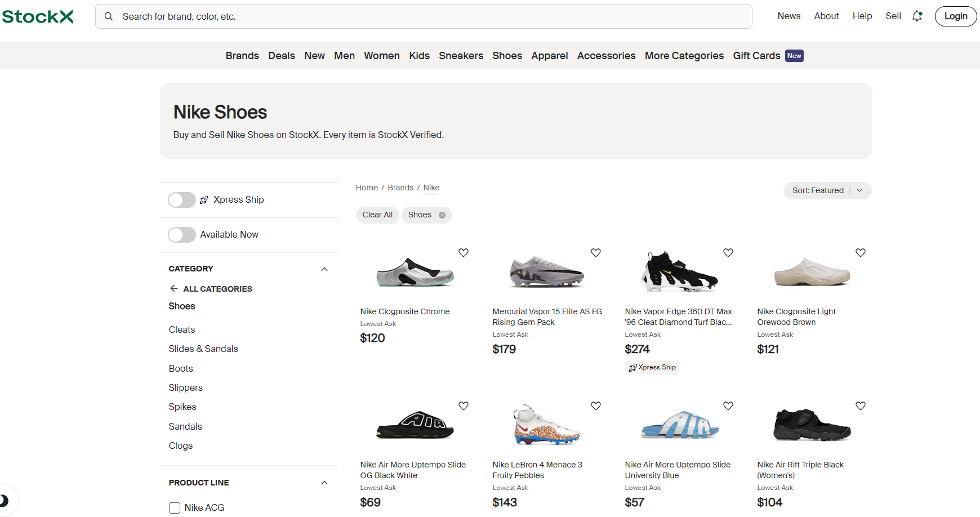Viewport: 980px width, 517px height.
Task: Check the Nike ACG checkbox
Action: coord(175,508)
